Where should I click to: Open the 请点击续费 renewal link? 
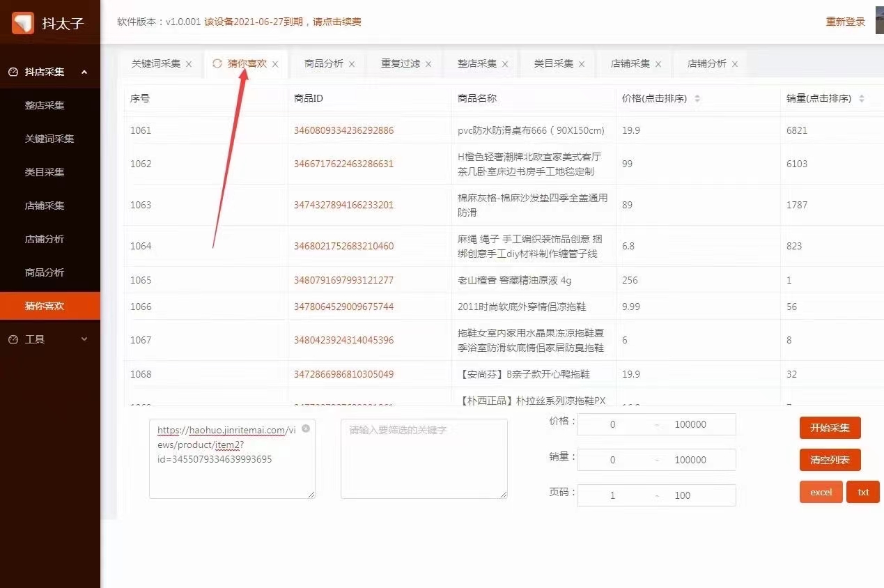click(339, 22)
